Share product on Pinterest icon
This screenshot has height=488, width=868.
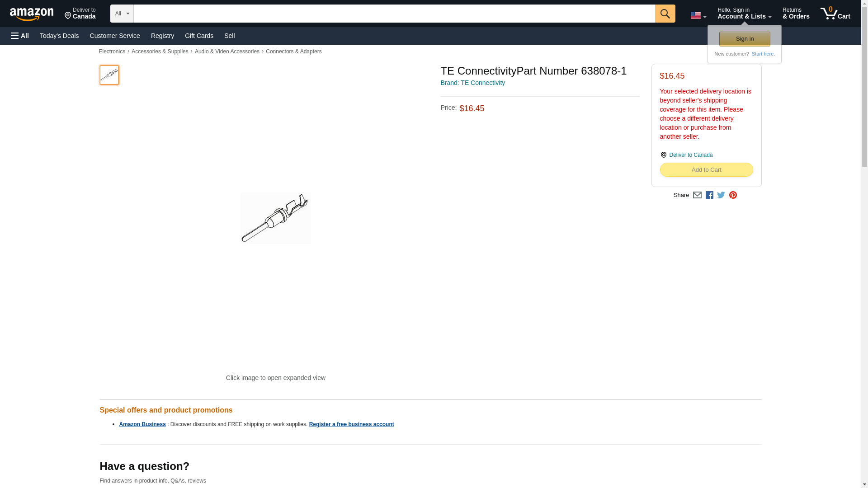(x=733, y=195)
